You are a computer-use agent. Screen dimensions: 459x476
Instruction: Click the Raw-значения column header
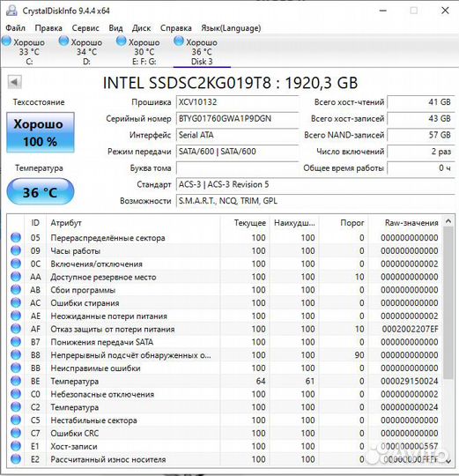click(x=404, y=223)
